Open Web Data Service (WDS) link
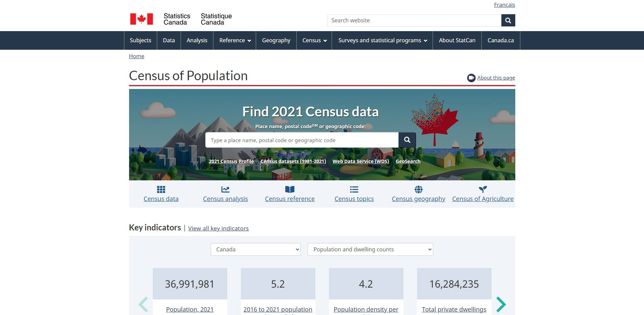644x315 pixels. (361, 161)
